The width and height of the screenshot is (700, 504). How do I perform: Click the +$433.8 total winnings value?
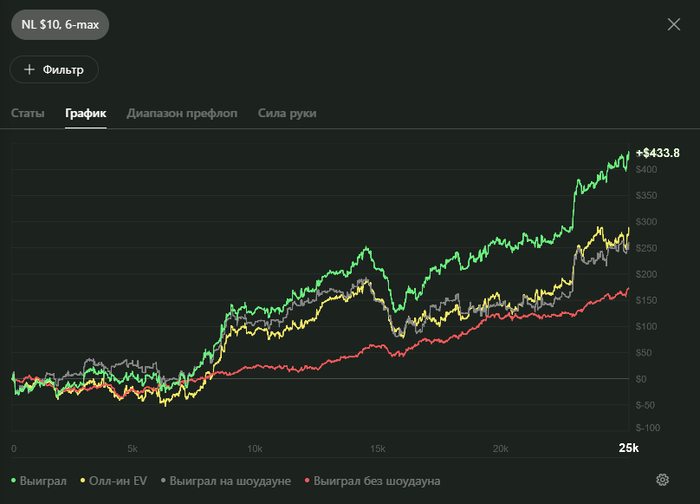[658, 153]
